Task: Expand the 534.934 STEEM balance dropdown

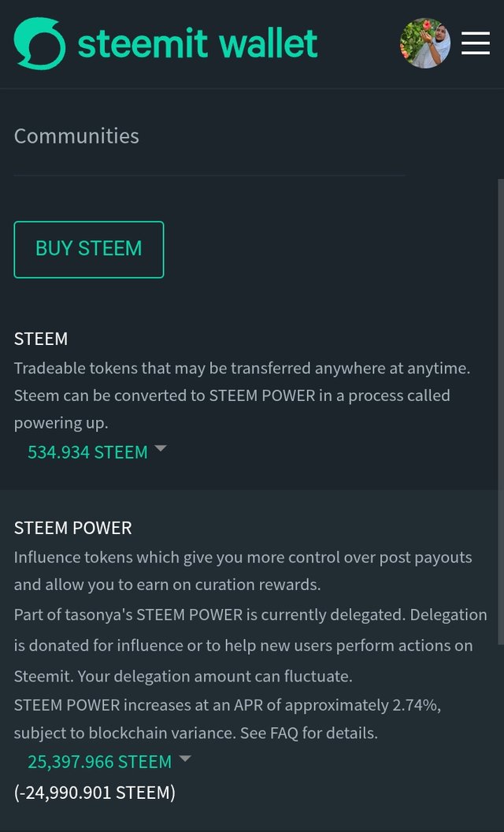Action: pos(87,452)
